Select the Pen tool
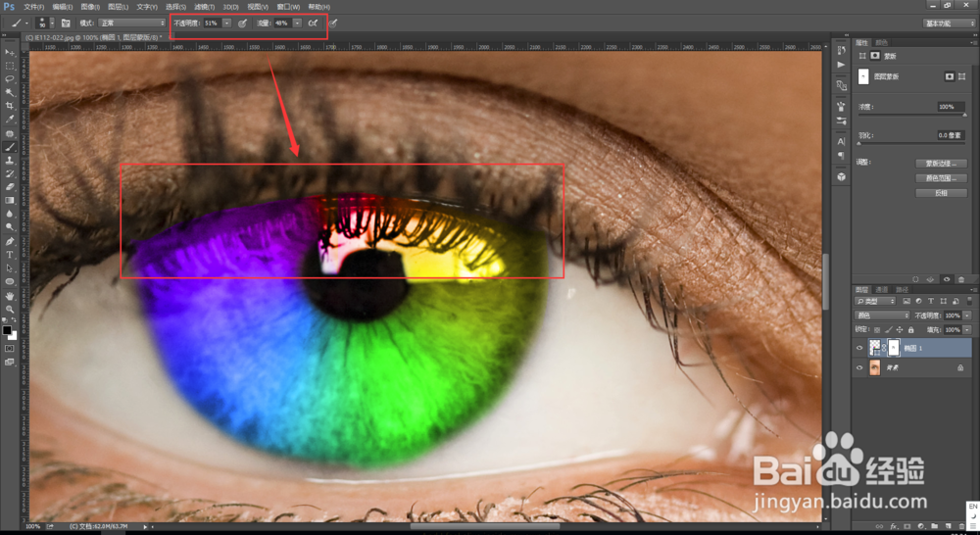 (x=10, y=241)
